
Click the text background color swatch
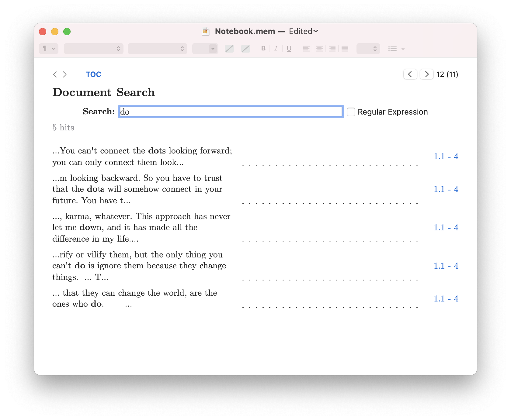tap(246, 49)
